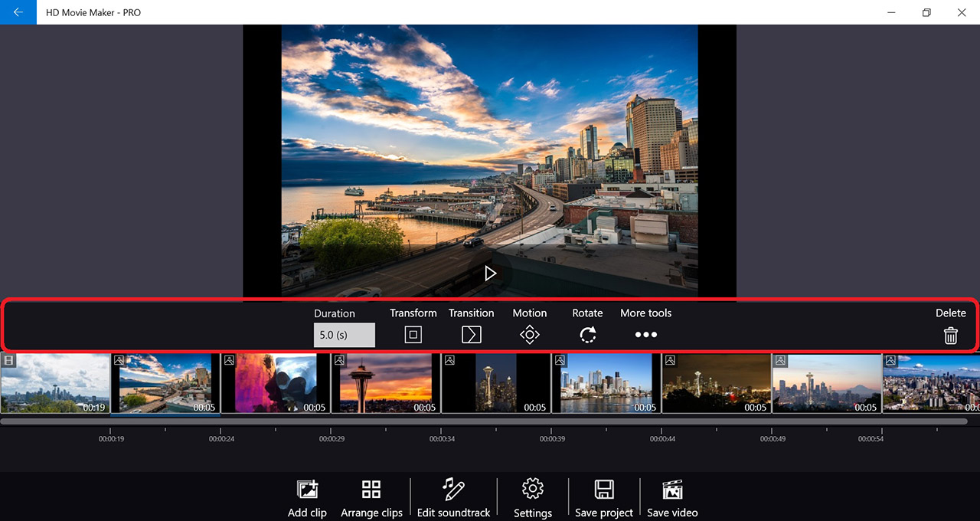
Task: Expand the More tools menu
Action: pyautogui.click(x=645, y=335)
